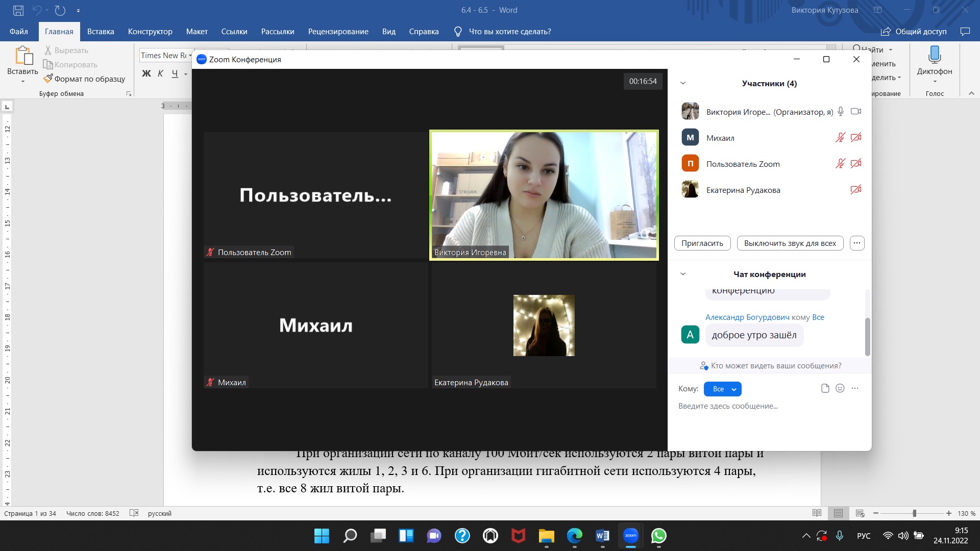Toggle Екатерина Рудакова disabled camera icon
This screenshot has width=980, height=551.
point(856,189)
